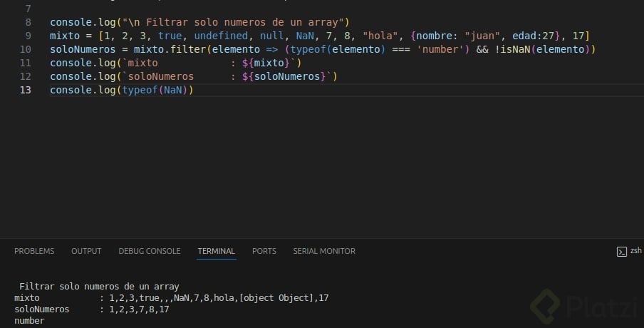Click the "hola" string in the array

380,36
